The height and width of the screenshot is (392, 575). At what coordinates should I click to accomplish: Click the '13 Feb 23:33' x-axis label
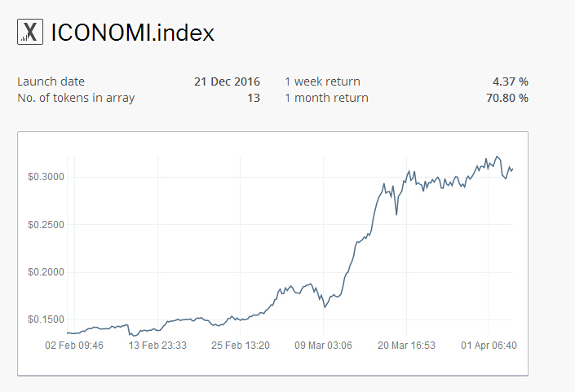157,345
